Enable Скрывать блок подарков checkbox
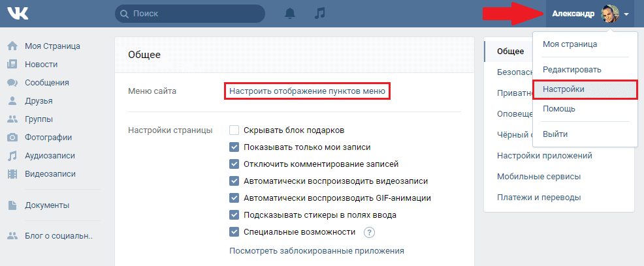 point(234,130)
